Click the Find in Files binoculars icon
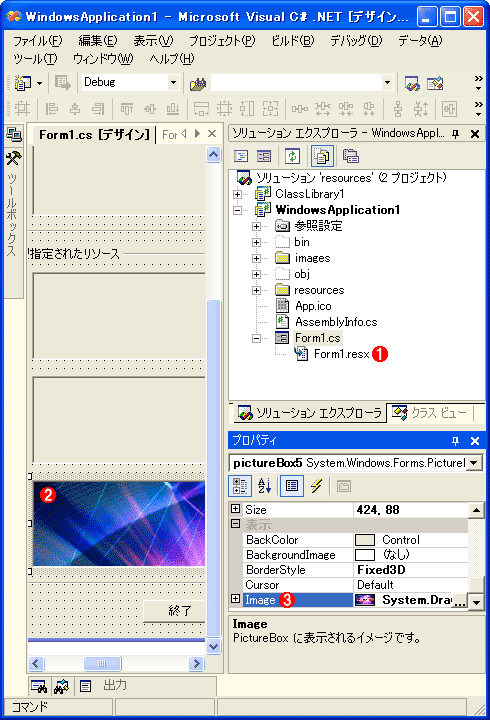The width and height of the screenshot is (490, 720). pos(198,83)
